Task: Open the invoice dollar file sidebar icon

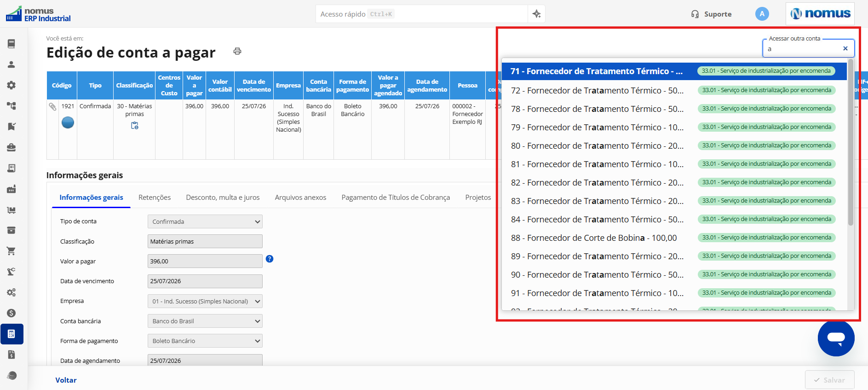Action: tap(11, 355)
